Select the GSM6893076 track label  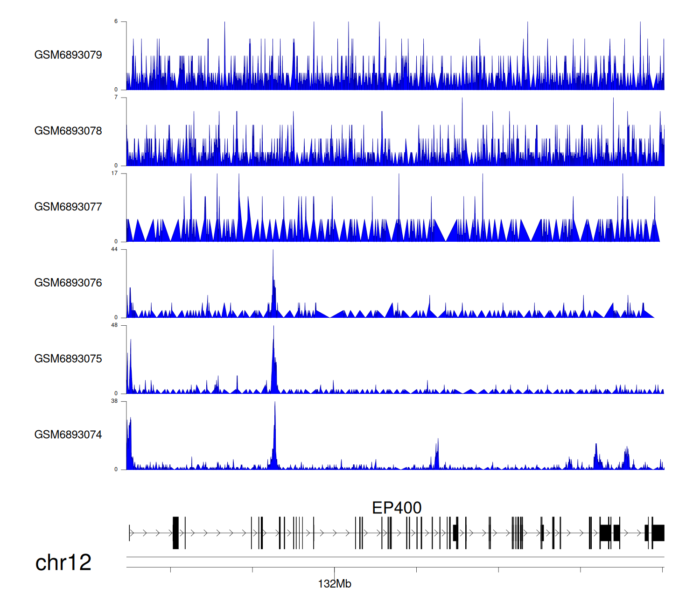[x=68, y=283]
